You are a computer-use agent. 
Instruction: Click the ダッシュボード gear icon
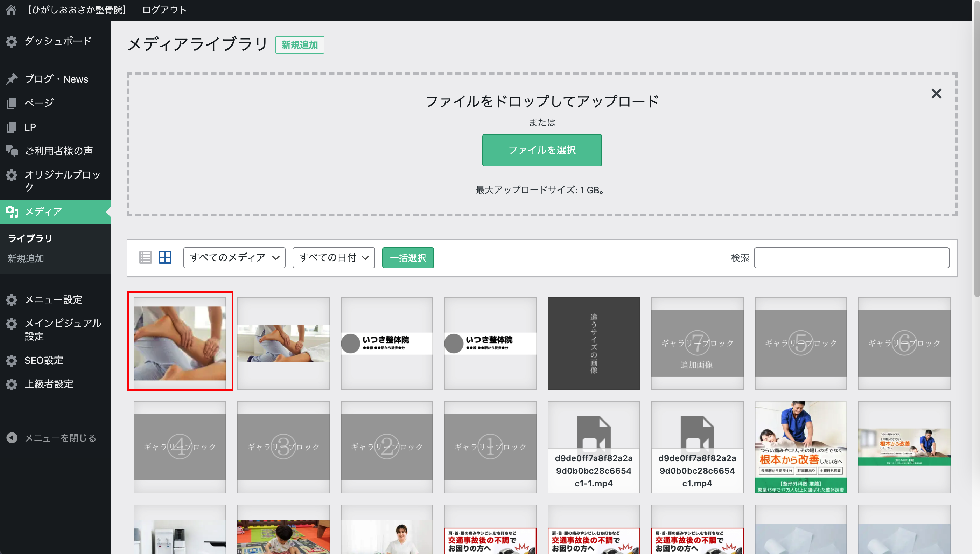click(12, 41)
